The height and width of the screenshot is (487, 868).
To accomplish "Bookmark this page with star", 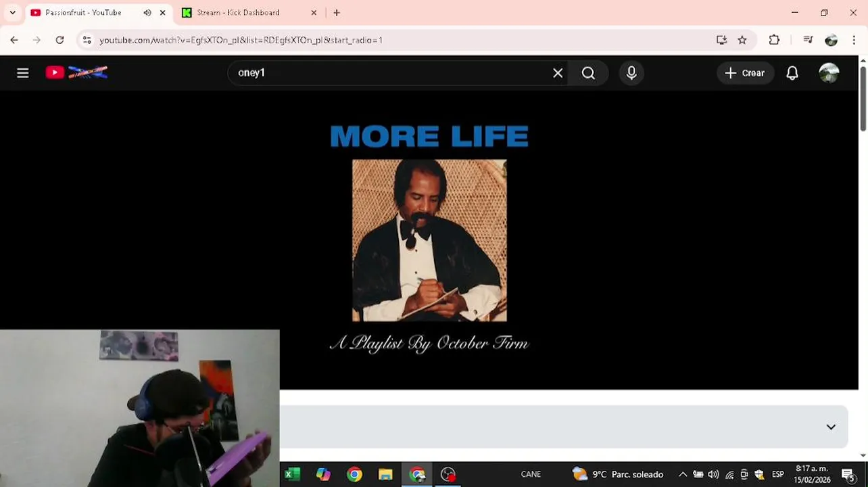I will point(742,40).
